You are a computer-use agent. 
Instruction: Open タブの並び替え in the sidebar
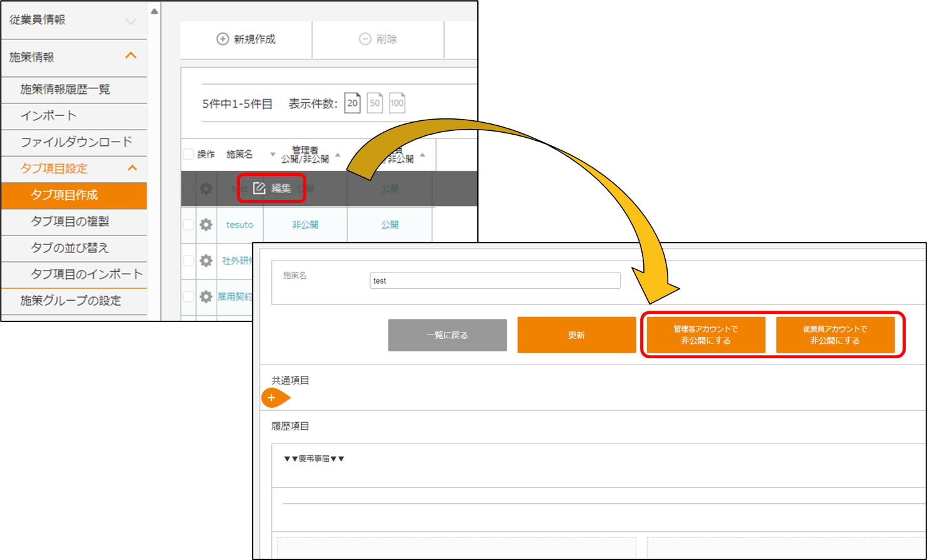coord(70,247)
